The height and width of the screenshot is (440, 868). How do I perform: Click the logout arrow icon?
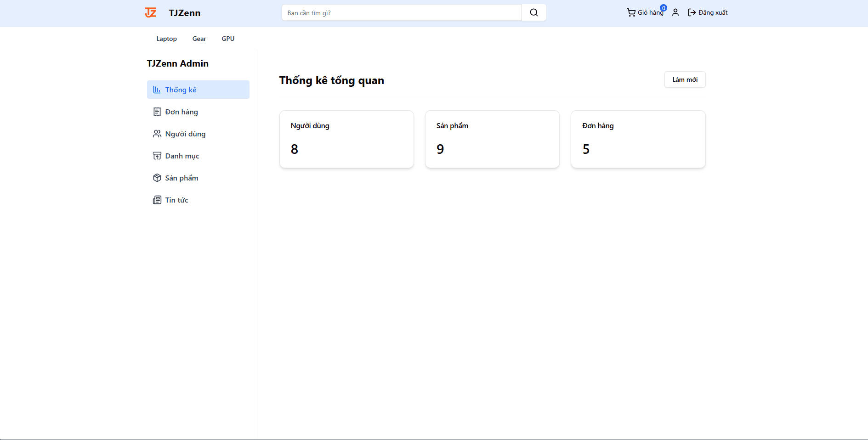pos(692,13)
